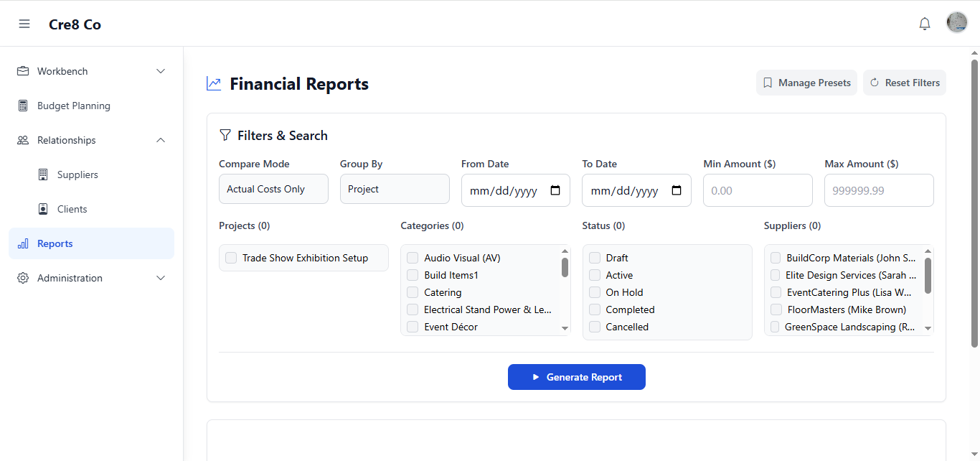Click the Budget Planning calculator icon
The width and height of the screenshot is (980, 461).
[23, 106]
